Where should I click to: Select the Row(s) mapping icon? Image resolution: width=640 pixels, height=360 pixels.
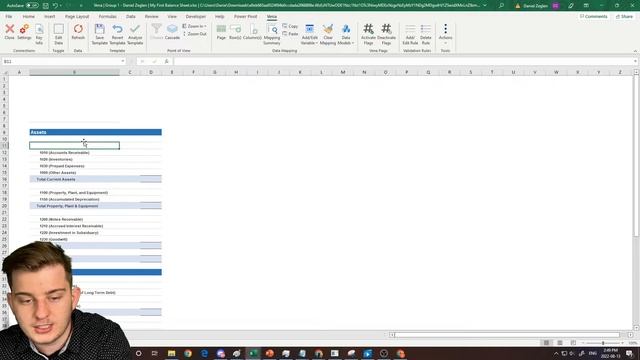click(x=235, y=32)
